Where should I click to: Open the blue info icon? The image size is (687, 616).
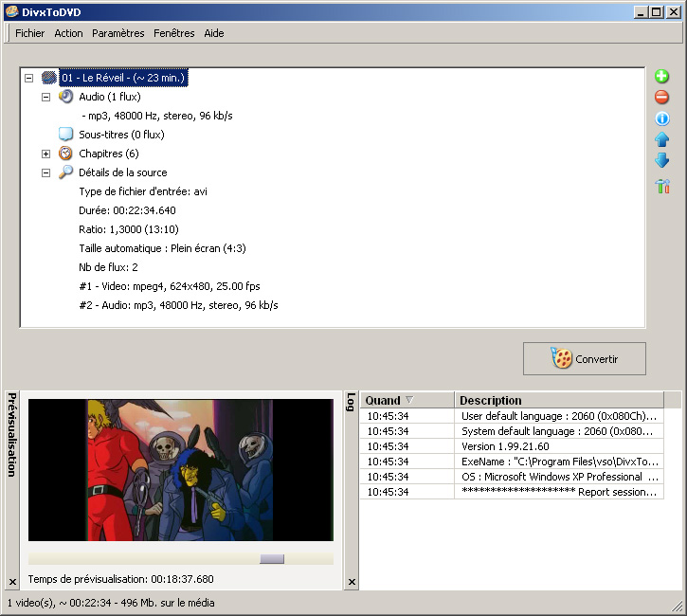pyautogui.click(x=661, y=118)
